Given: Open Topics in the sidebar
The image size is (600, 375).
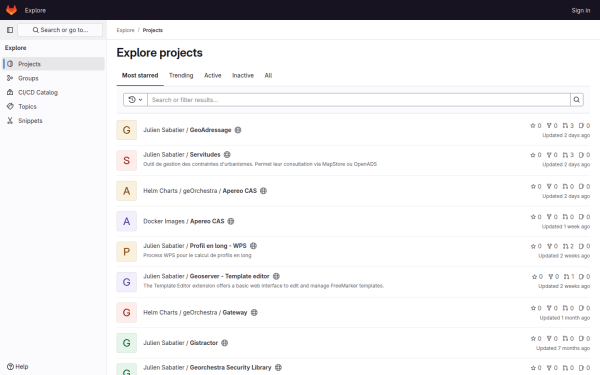Looking at the screenshot, I should click(54, 106).
